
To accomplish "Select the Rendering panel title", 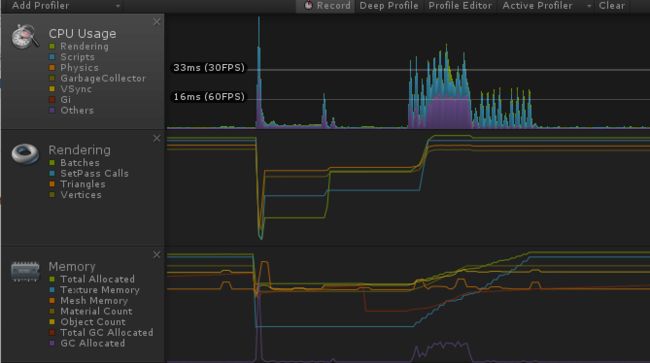I will pyautogui.click(x=80, y=150).
